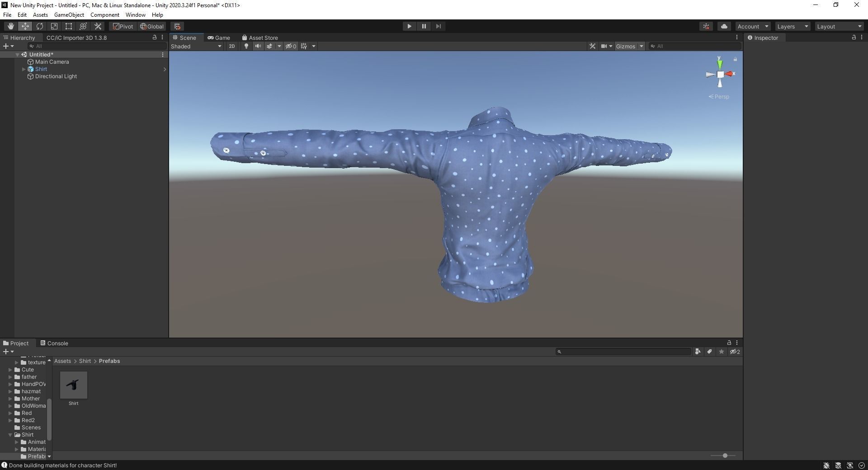Lock the Hierarchy panel
This screenshot has width=868, height=470.
click(x=154, y=38)
